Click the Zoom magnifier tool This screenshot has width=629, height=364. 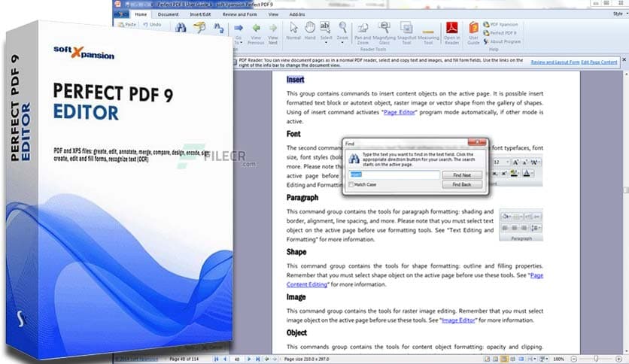(x=342, y=31)
